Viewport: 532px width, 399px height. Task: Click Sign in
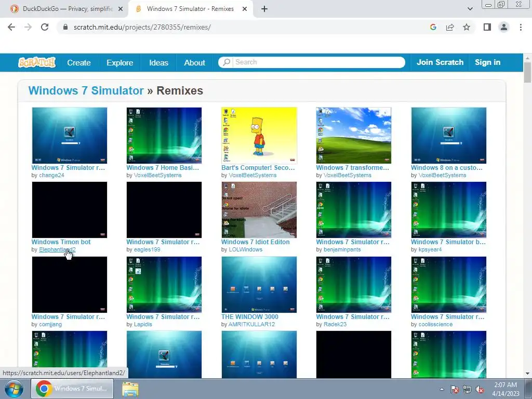point(487,62)
